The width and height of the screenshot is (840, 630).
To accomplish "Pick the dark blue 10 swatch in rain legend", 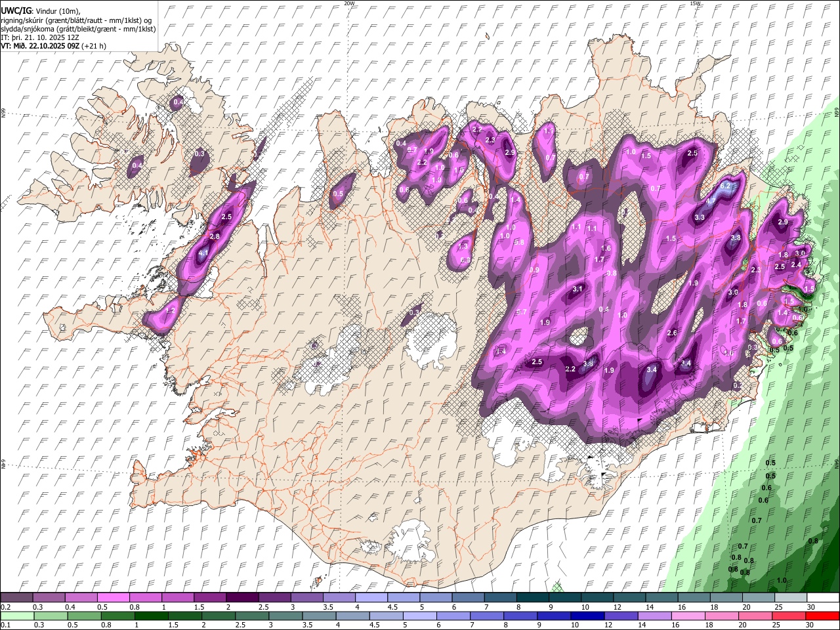I will click(587, 616).
